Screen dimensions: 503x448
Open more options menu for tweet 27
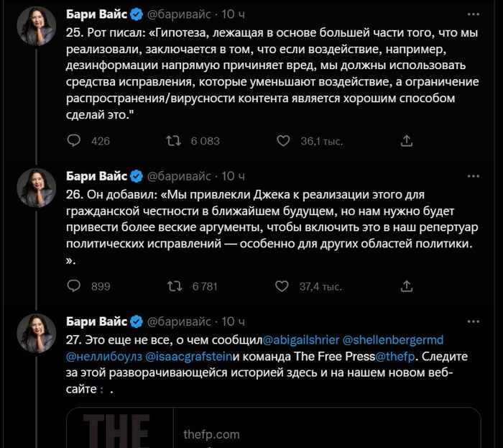[473, 321]
